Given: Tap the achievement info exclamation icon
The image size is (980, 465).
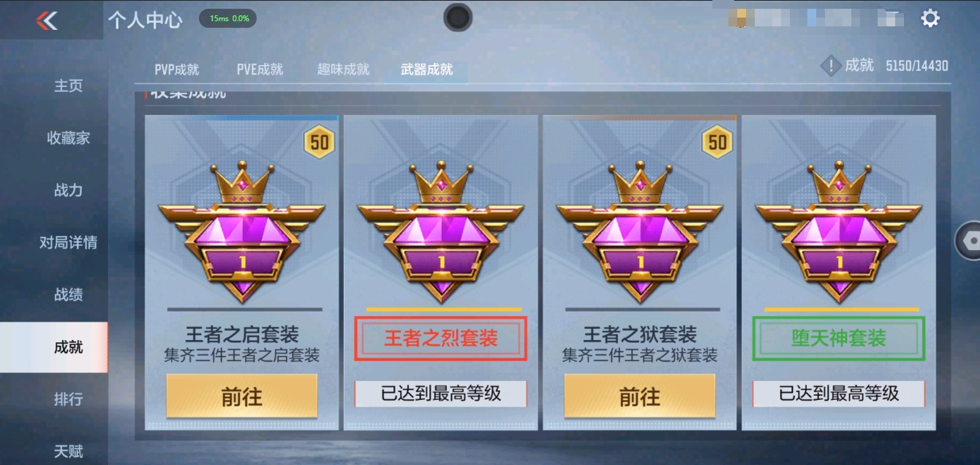Looking at the screenshot, I should [x=830, y=66].
